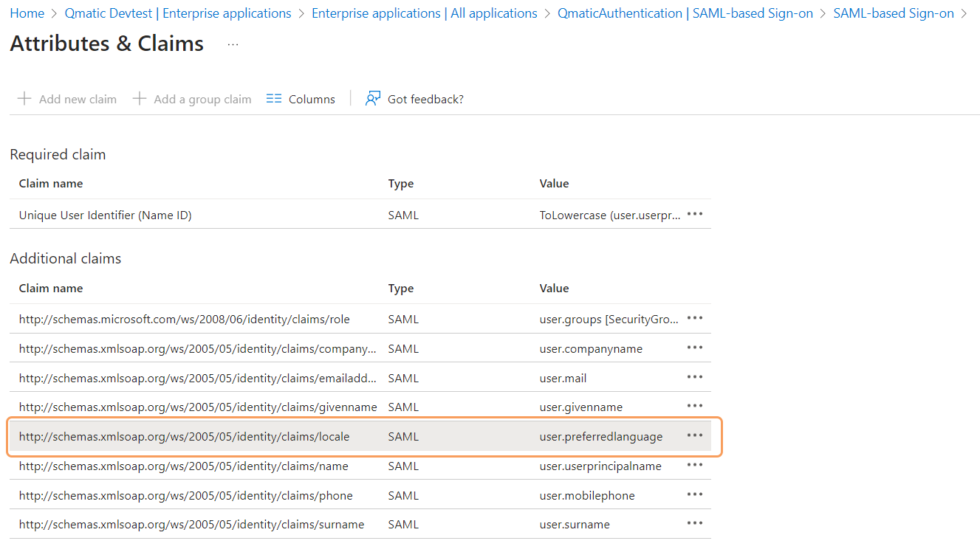980x552 pixels.
Task: Open the ellipsis menu beside Attributes & Claims title
Action: (233, 44)
